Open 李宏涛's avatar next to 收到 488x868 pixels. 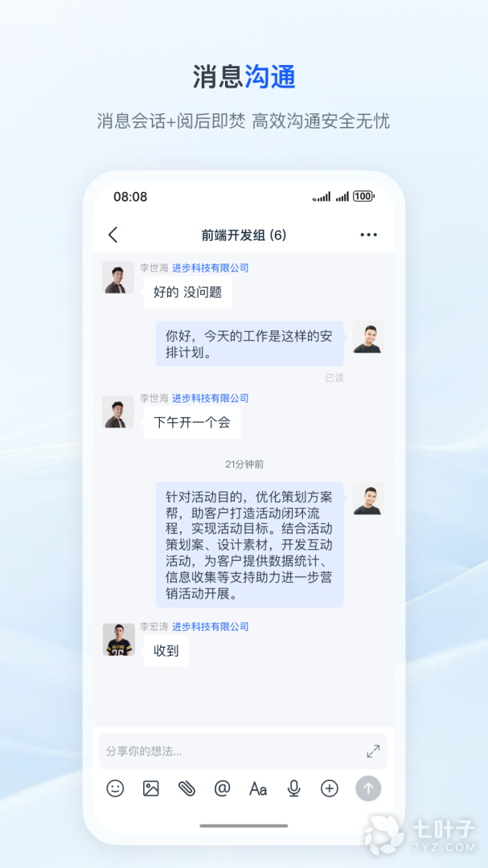[118, 640]
